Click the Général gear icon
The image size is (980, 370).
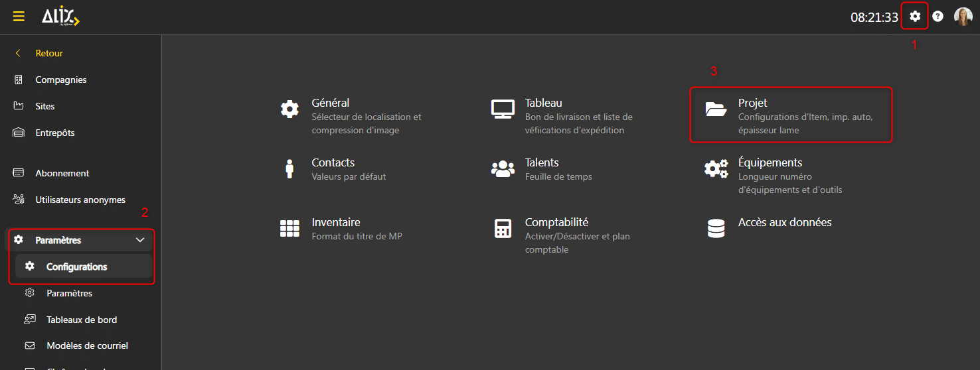point(289,109)
